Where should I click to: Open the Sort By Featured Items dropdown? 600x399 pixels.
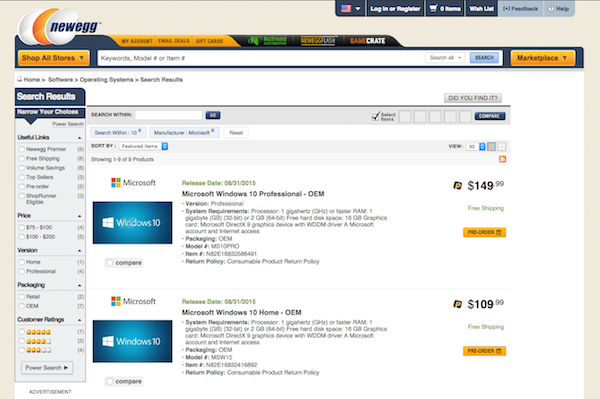click(143, 146)
